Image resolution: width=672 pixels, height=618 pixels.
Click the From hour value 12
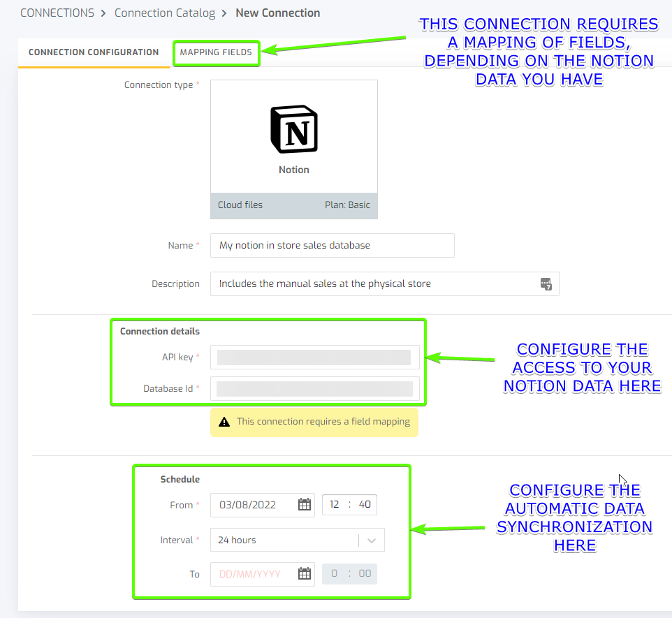(335, 504)
